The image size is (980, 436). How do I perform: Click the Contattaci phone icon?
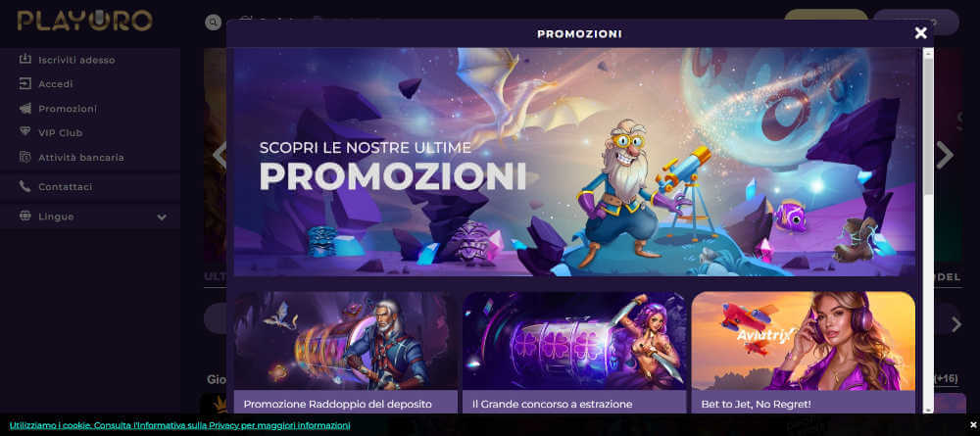pos(25,186)
